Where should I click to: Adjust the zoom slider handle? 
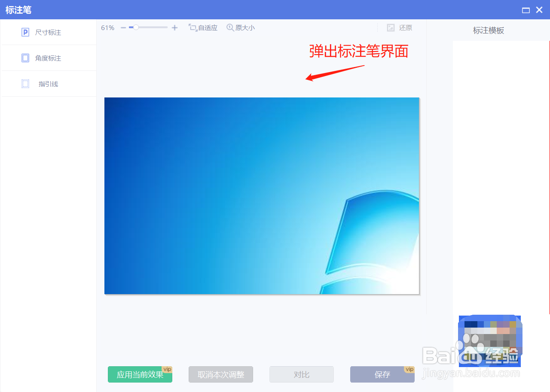[136, 27]
